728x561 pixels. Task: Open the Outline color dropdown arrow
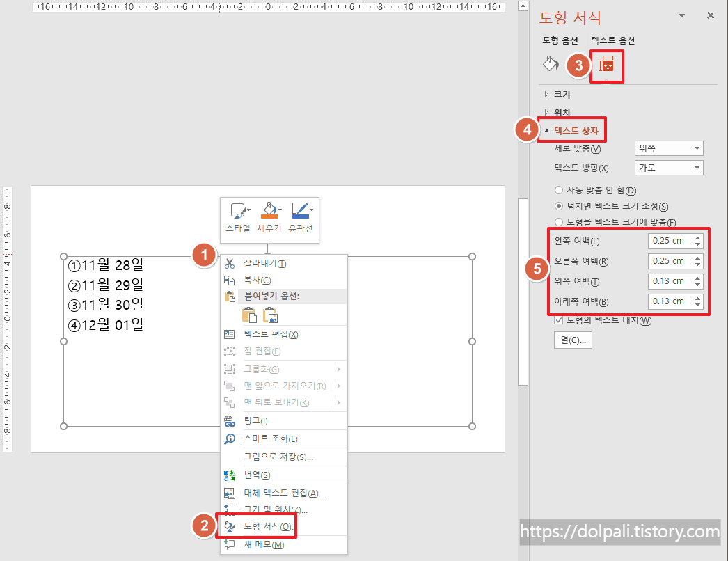click(311, 210)
